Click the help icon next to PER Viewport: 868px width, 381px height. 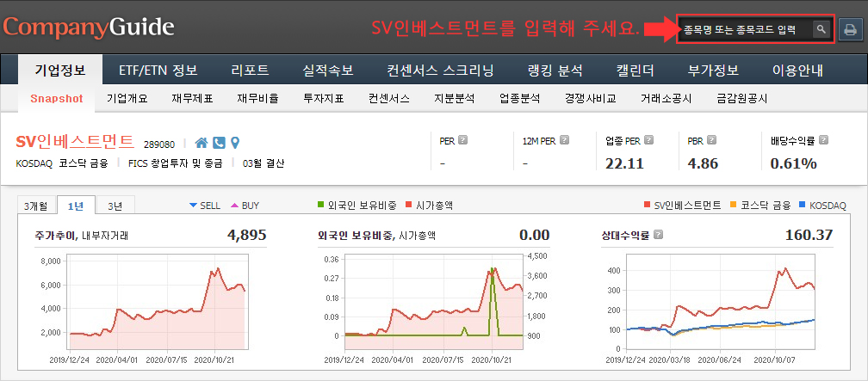click(462, 140)
